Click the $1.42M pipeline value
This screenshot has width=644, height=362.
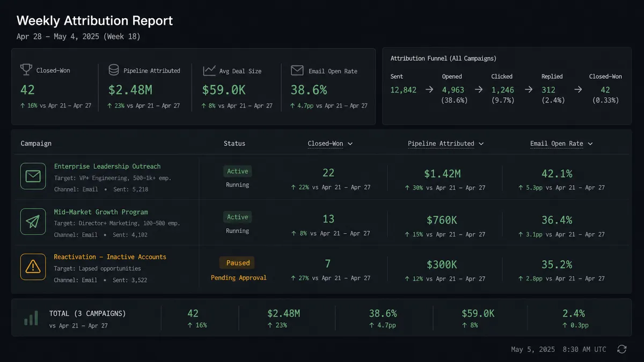(x=443, y=173)
